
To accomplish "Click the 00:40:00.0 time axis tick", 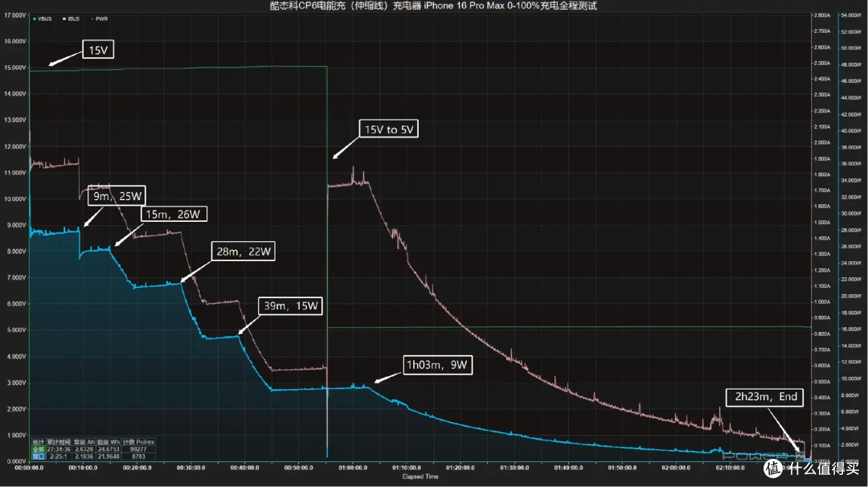I will 244,468.
